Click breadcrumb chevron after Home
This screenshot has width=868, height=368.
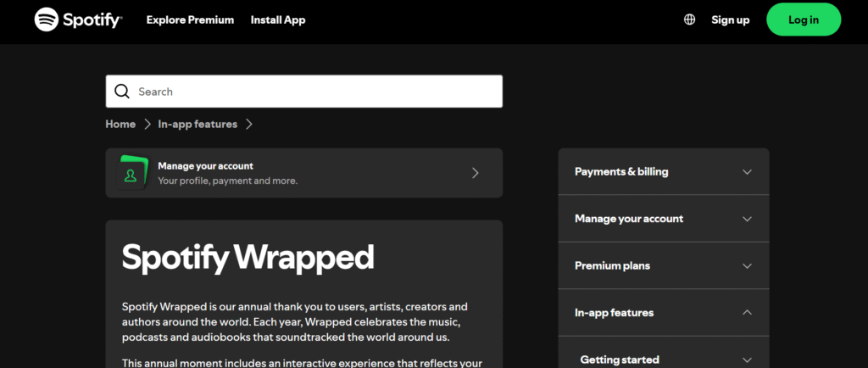(147, 125)
